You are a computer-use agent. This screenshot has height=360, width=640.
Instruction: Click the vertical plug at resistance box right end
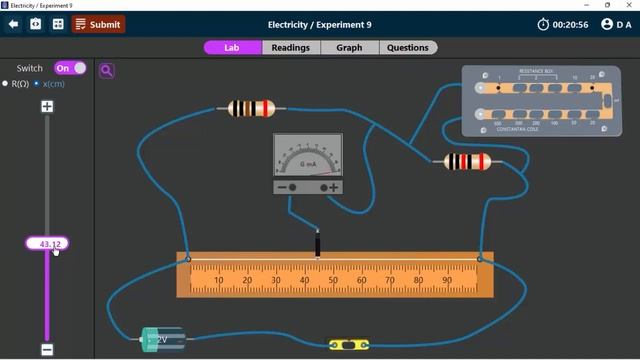coord(607,101)
